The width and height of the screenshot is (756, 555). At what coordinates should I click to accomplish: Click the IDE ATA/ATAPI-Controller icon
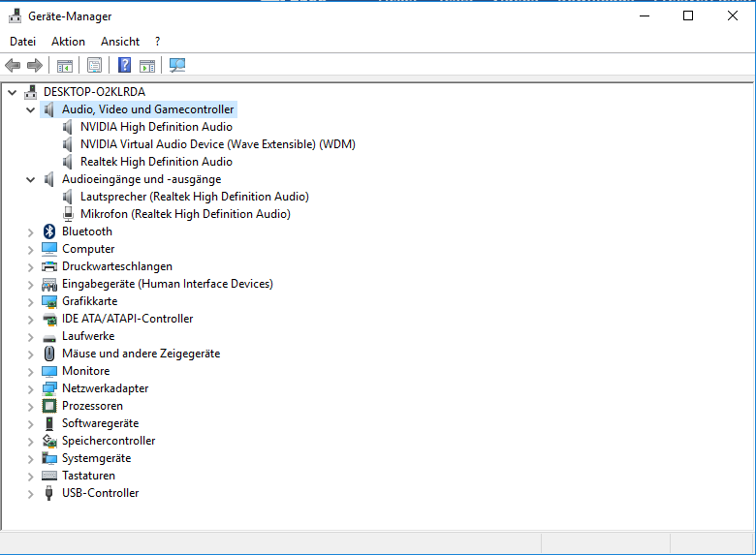(x=49, y=319)
